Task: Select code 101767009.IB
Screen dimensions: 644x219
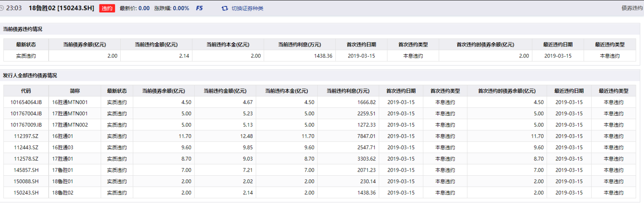Action: (x=26, y=125)
